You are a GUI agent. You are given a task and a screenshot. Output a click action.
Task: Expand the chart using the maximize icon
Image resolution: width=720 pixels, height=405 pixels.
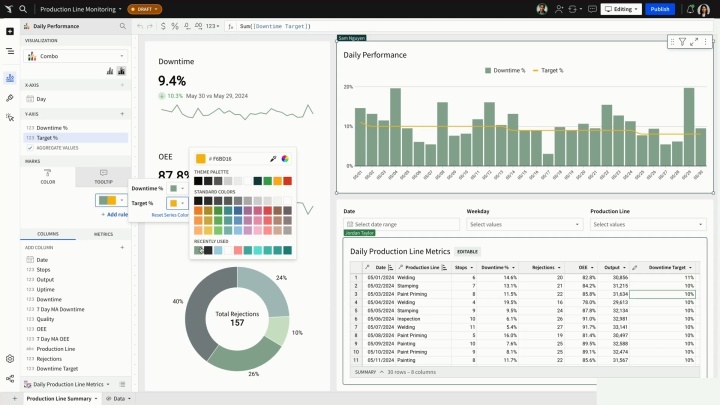pos(694,42)
